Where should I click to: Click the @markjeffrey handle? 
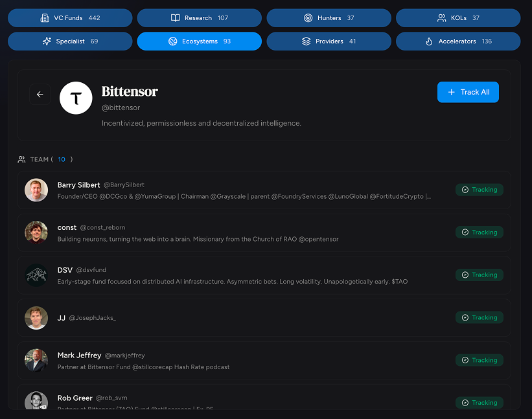click(x=125, y=356)
